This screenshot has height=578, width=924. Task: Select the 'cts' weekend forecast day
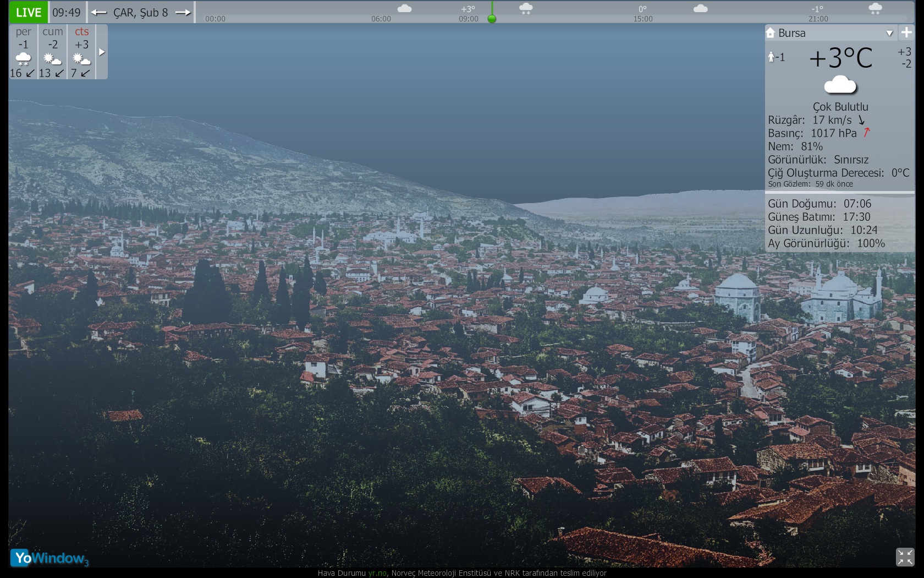click(x=81, y=52)
